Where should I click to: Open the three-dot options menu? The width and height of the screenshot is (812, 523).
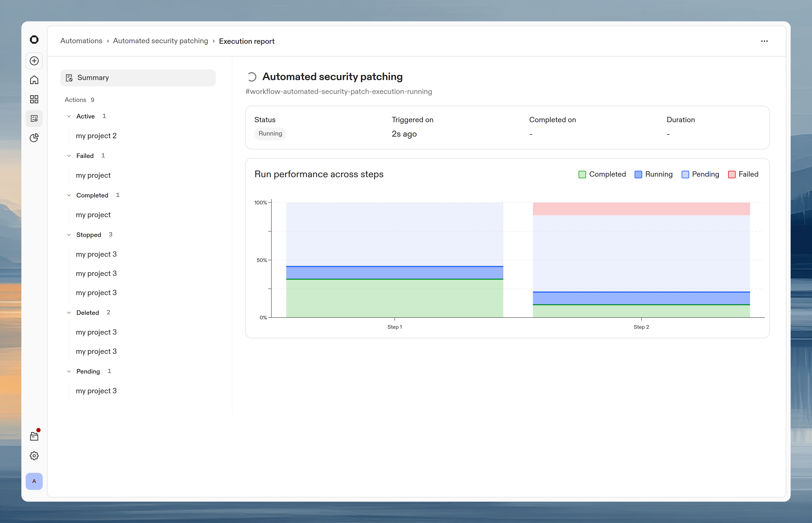(764, 41)
